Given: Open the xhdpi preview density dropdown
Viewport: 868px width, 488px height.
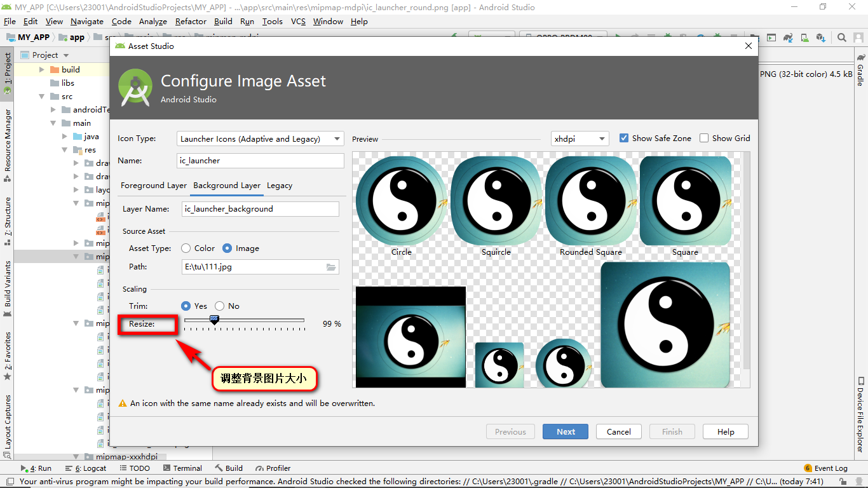Looking at the screenshot, I should point(580,139).
